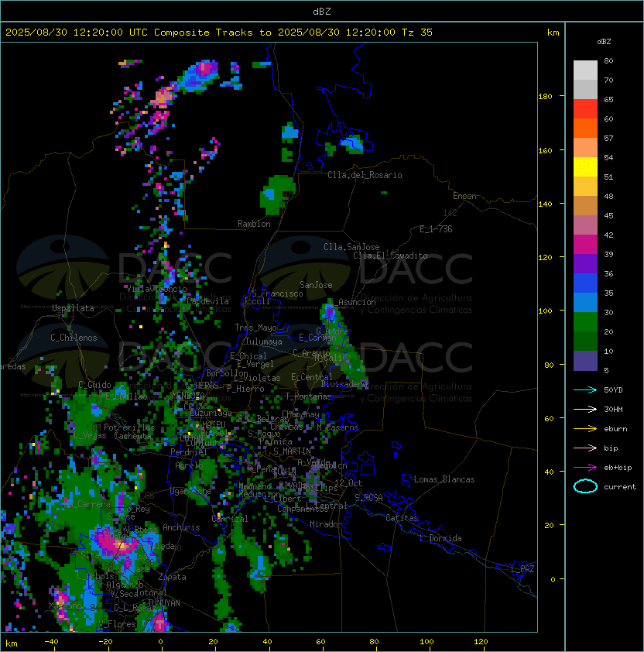Click the cyan ellipse 'current' legend symbol
The width and height of the screenshot is (644, 652).
[585, 486]
